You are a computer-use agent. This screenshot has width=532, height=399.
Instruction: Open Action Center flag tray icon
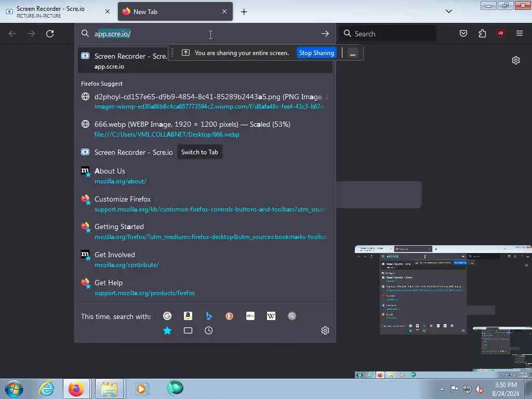coord(454,389)
